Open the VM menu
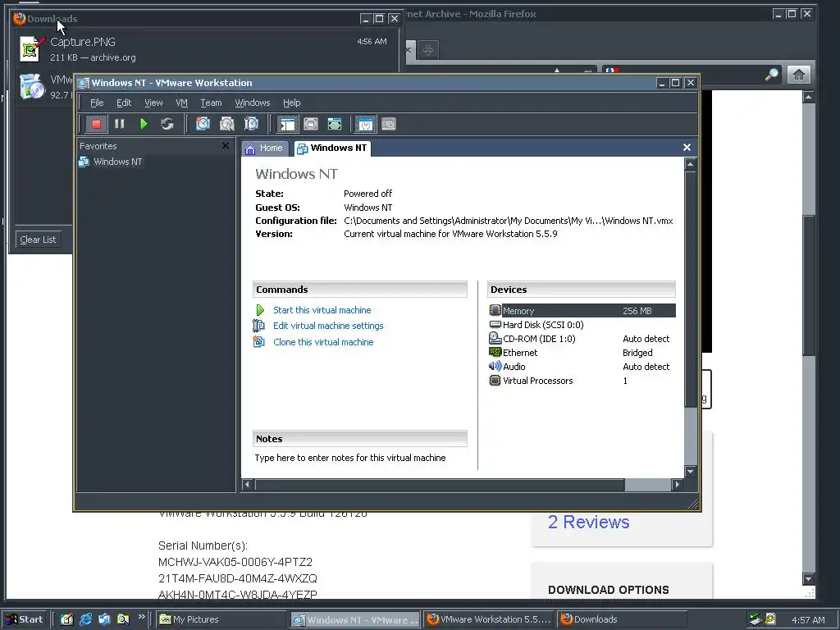The width and height of the screenshot is (840, 630). point(181,103)
